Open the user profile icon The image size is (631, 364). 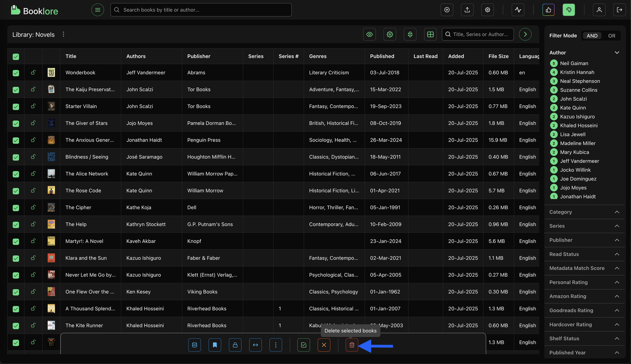point(599,10)
